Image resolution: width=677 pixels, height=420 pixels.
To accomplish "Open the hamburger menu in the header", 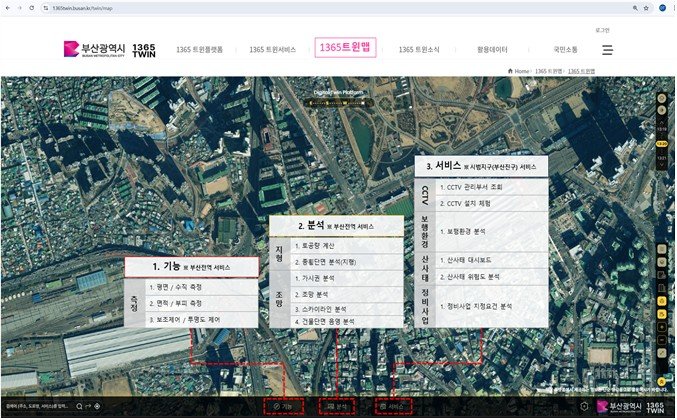I will point(607,49).
